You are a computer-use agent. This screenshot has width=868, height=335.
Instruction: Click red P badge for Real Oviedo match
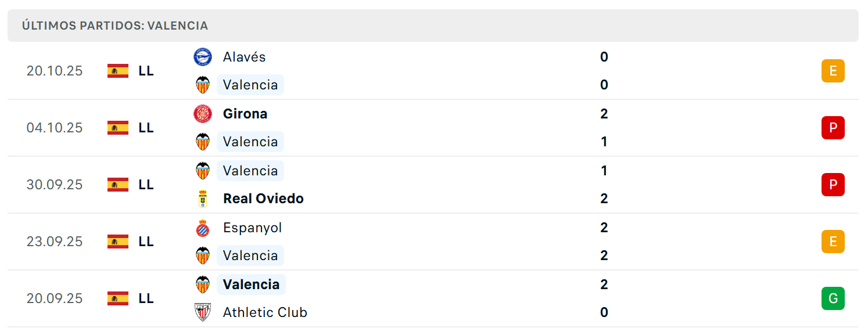coord(833,185)
